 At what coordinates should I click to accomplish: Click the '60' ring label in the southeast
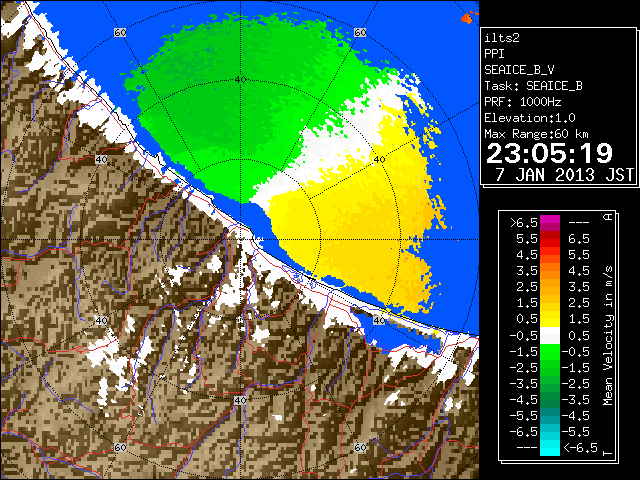click(360, 447)
